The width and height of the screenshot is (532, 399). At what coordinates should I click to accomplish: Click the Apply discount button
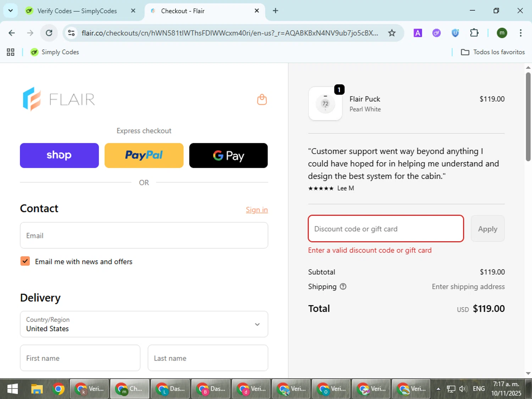488,229
